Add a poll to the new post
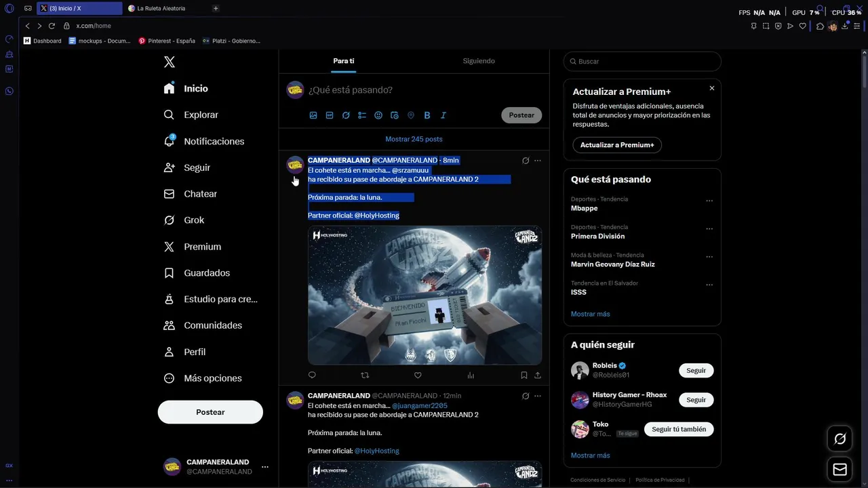The width and height of the screenshot is (868, 488). (x=362, y=115)
